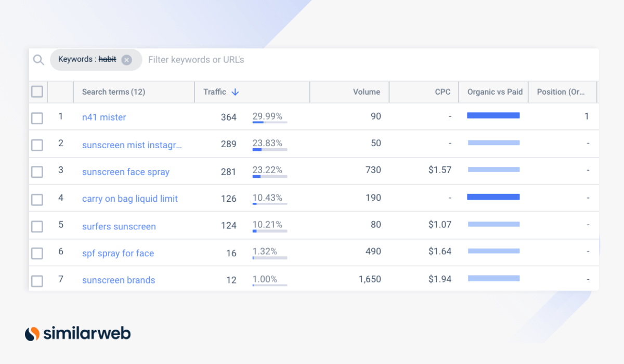
Task: Sort by the Volume column header
Action: (x=366, y=92)
